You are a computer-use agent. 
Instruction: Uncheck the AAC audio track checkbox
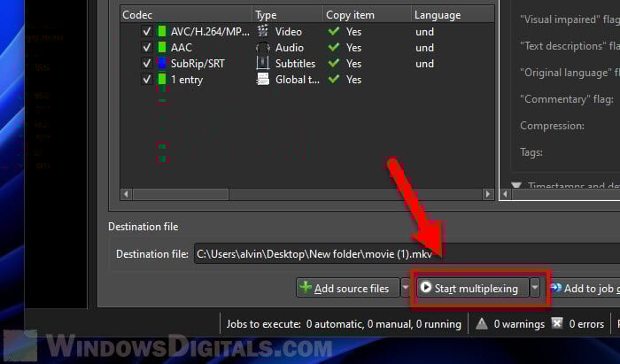pyautogui.click(x=147, y=48)
